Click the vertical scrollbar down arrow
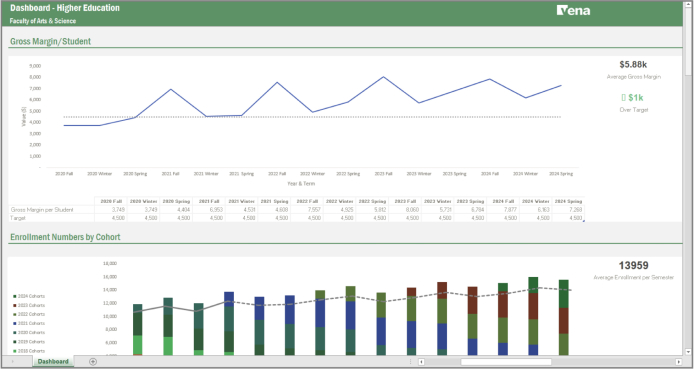694x369 pixels. 689,352
